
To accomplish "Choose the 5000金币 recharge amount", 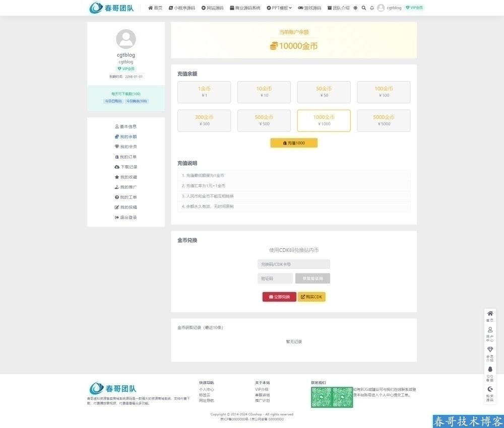I will pos(384,121).
